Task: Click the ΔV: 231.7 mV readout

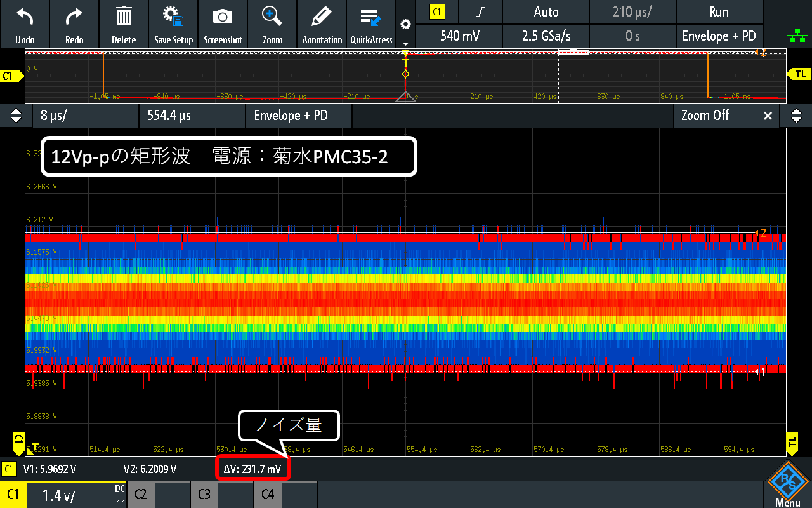Action: click(x=254, y=470)
